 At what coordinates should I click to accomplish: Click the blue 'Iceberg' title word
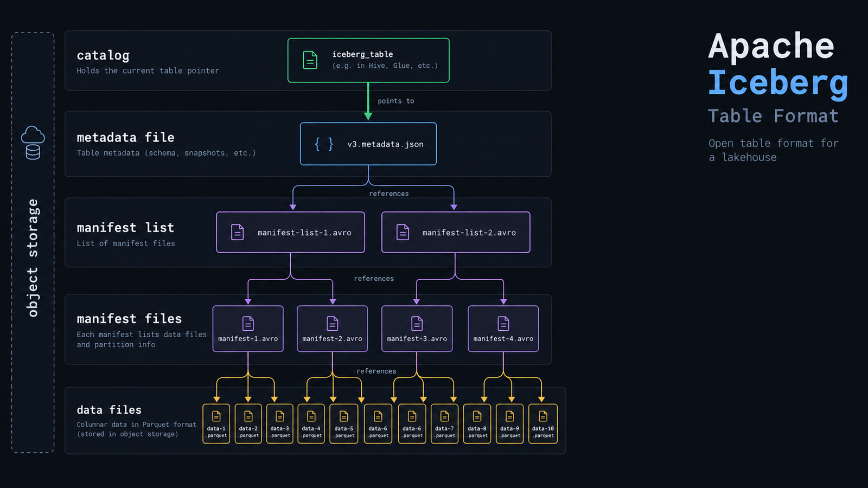tap(778, 84)
